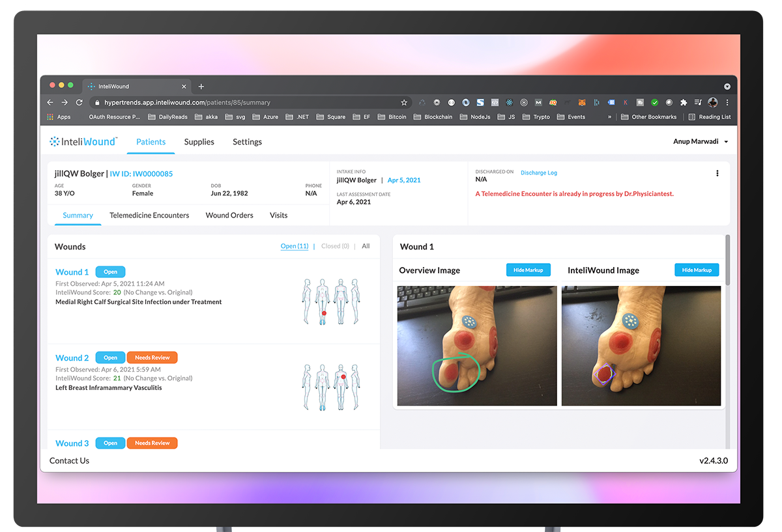The image size is (782, 532).
Task: Expand the hidden bookmarks chevron
Action: tap(610, 117)
